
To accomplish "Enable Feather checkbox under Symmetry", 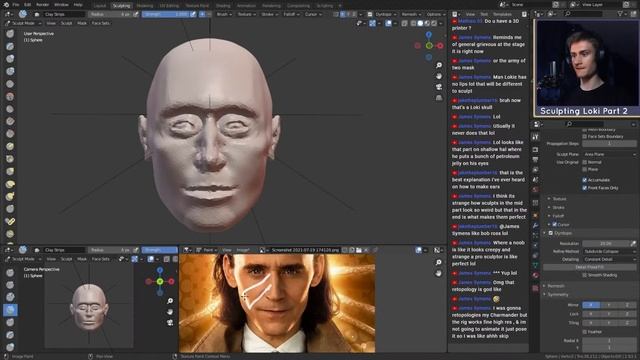I will coord(584,332).
